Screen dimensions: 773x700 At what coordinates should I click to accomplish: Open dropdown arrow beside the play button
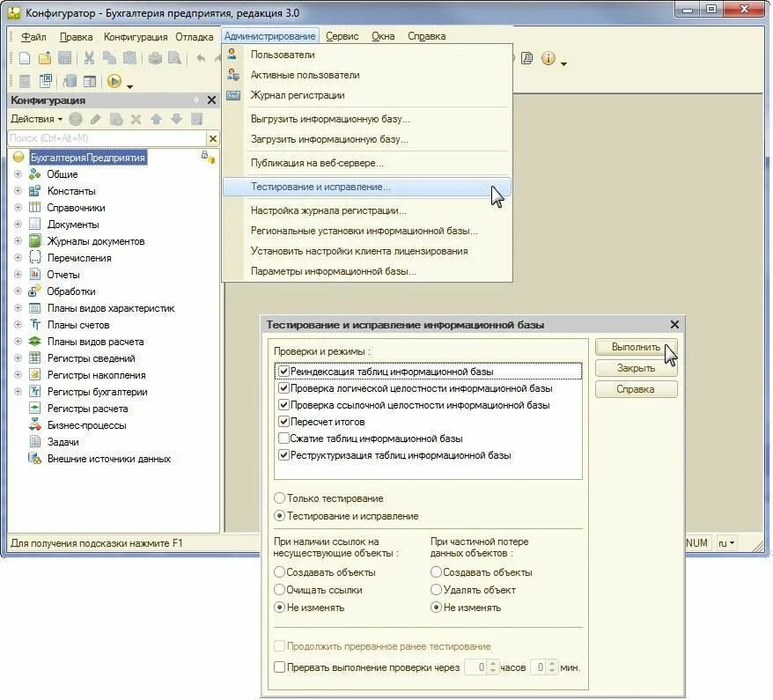129,87
